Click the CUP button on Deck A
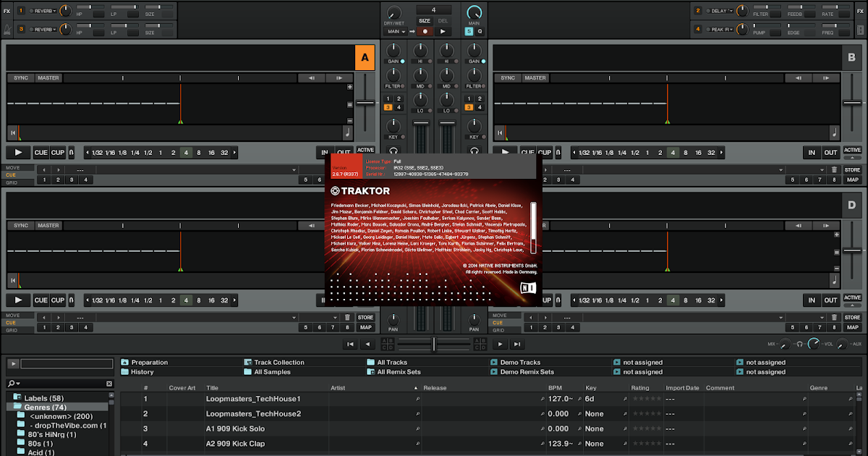The height and width of the screenshot is (456, 868). (58, 153)
